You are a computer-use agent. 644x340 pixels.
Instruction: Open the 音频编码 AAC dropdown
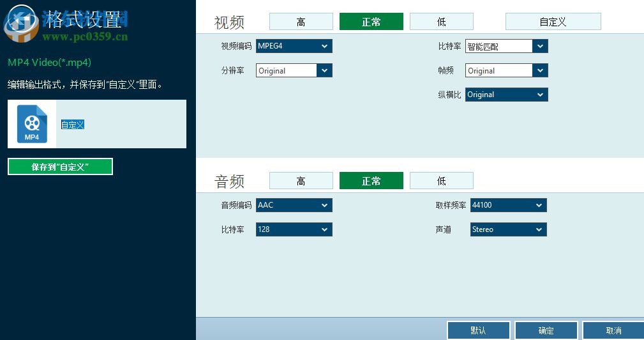pos(294,205)
